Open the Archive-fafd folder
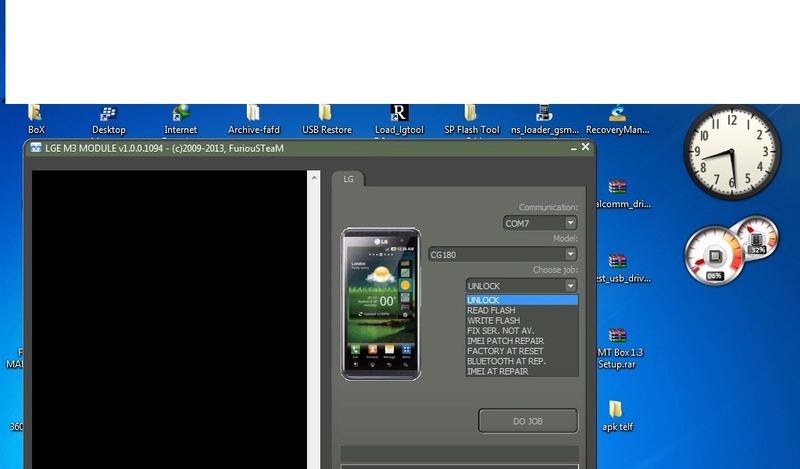Screen dimensions: 800x469 pos(253,119)
